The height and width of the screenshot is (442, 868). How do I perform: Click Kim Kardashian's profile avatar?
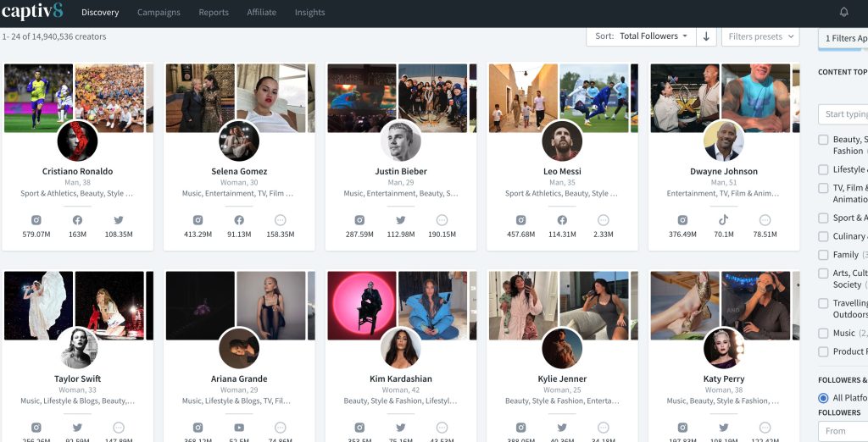coord(401,348)
